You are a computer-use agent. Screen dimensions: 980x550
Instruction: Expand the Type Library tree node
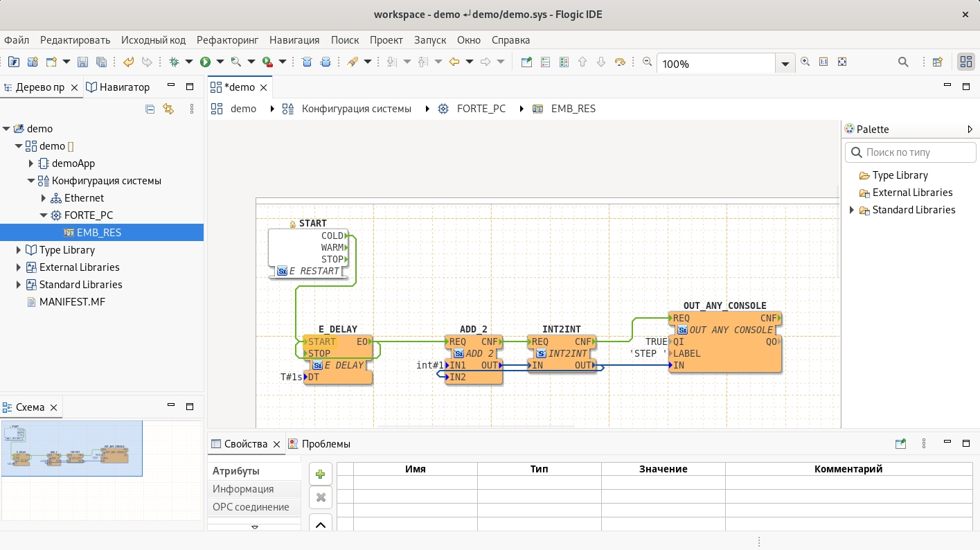[x=19, y=250]
